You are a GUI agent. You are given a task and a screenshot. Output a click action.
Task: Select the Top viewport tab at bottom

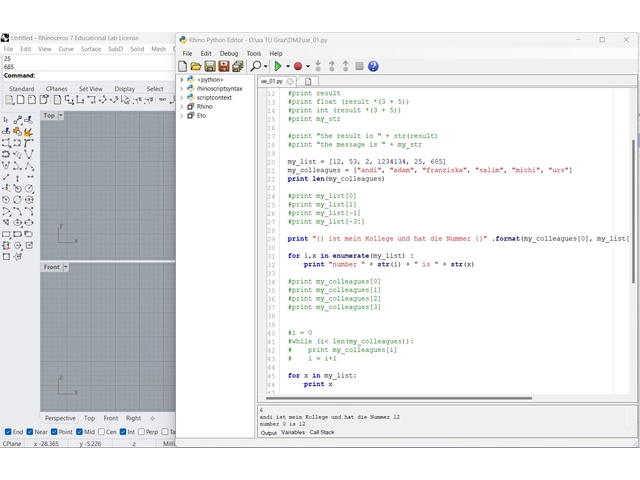(x=89, y=418)
